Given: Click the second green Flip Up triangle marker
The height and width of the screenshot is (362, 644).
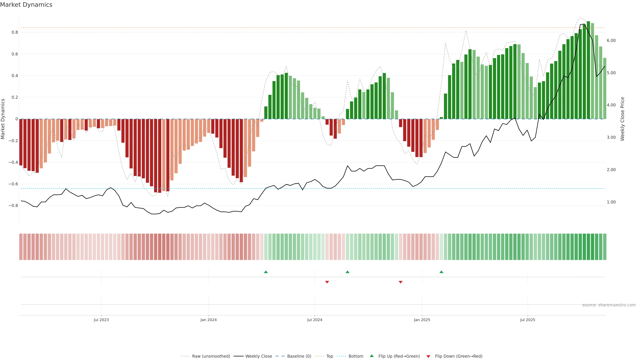Looking at the screenshot, I should (347, 272).
